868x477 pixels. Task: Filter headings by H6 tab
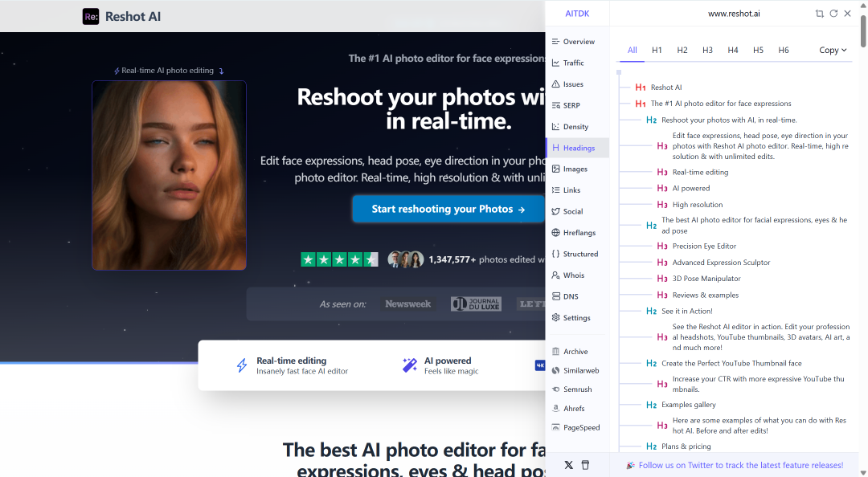[784, 50]
